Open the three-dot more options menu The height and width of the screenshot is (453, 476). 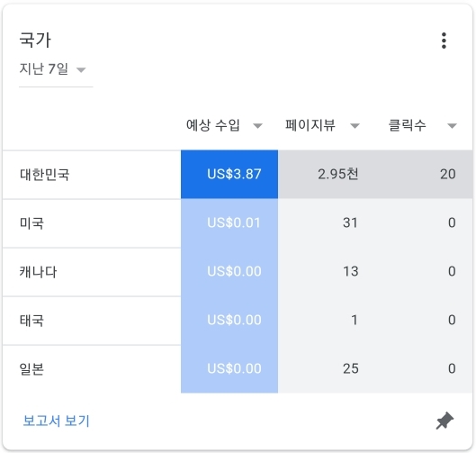coord(444,41)
